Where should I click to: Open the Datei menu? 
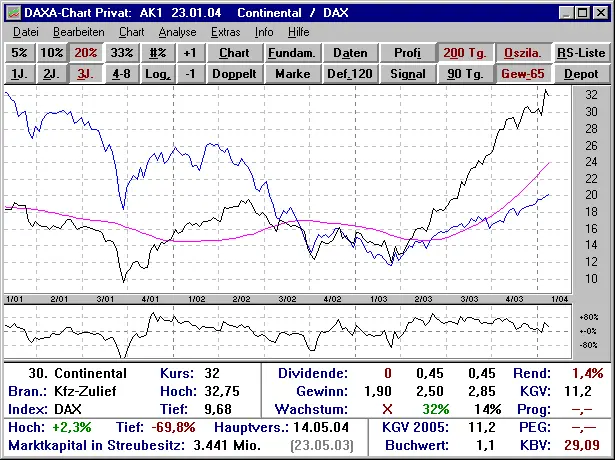[26, 32]
